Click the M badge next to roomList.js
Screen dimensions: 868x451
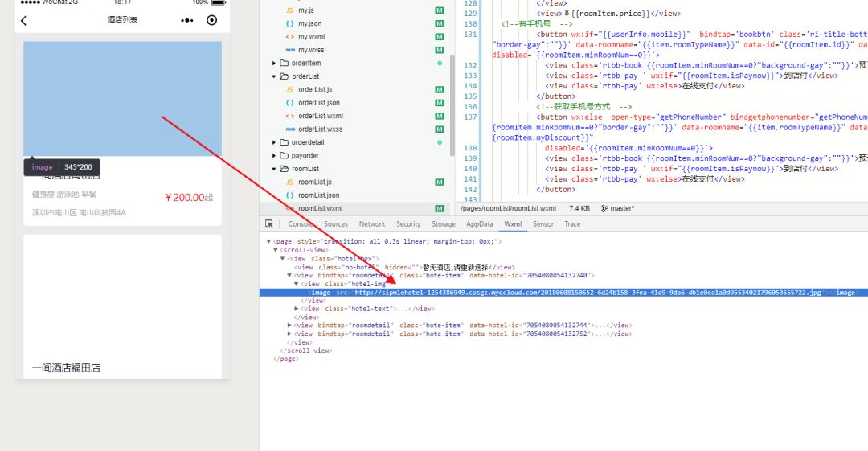[440, 182]
